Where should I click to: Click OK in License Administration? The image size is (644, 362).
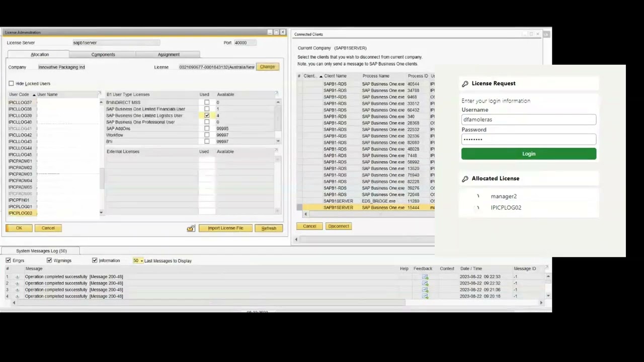click(x=19, y=228)
